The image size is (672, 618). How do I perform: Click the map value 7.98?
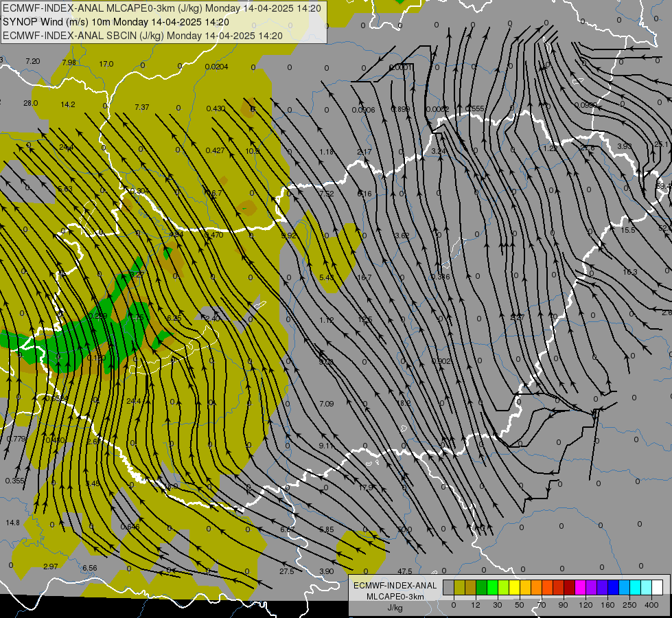tap(69, 62)
